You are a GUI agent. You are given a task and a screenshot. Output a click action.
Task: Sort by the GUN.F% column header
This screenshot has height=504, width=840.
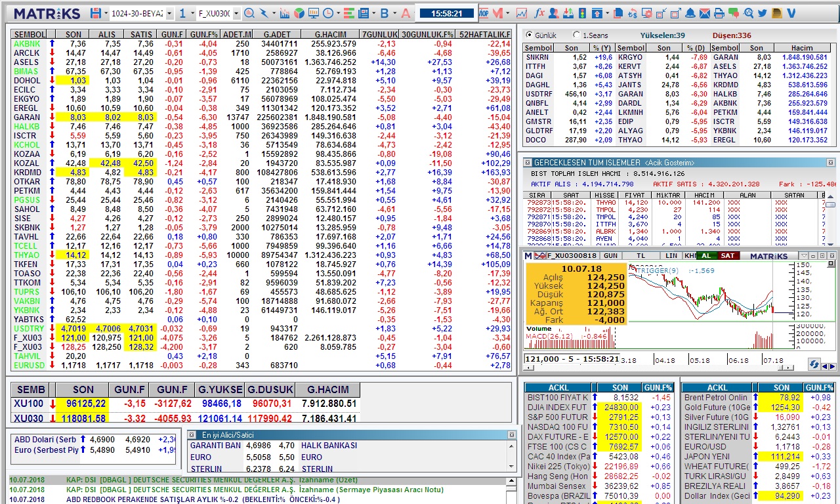pyautogui.click(x=203, y=34)
